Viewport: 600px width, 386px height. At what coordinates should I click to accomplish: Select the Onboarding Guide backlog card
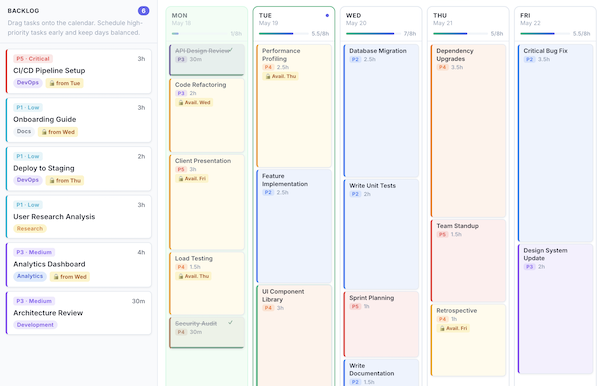[x=79, y=120]
